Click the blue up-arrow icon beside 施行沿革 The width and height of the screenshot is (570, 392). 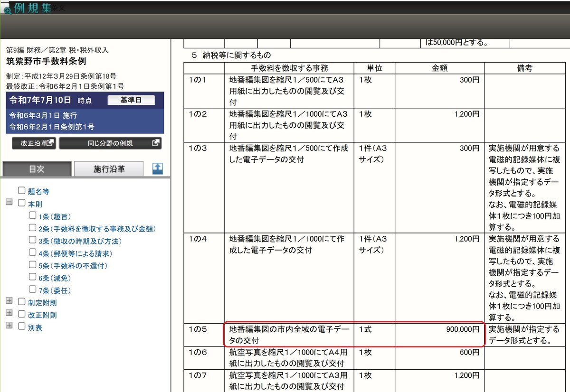pos(158,168)
